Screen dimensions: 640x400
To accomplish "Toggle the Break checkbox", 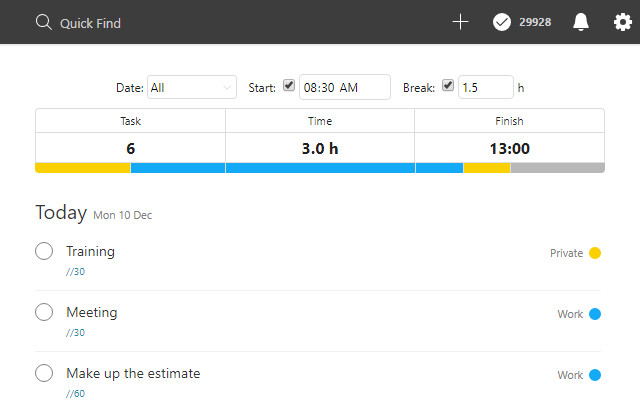I will coord(448,85).
